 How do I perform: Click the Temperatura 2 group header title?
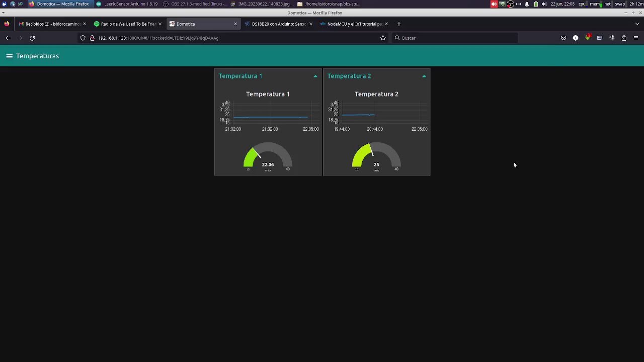coord(349,76)
